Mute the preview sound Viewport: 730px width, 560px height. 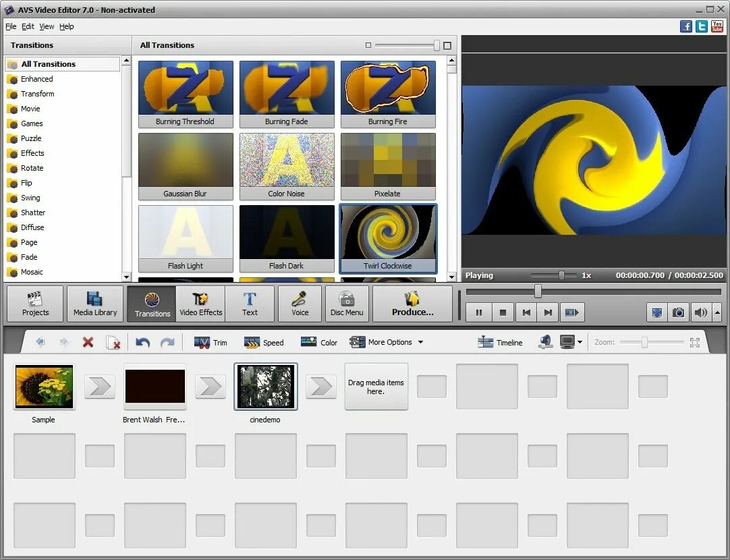point(701,312)
